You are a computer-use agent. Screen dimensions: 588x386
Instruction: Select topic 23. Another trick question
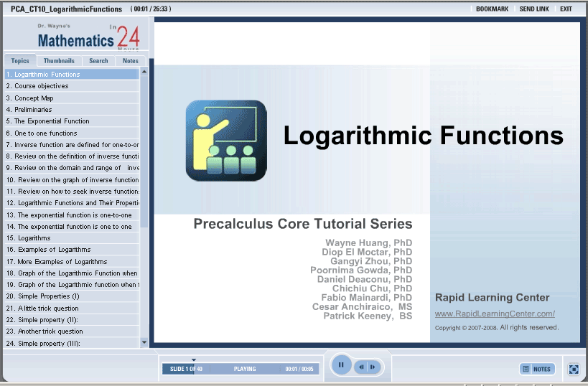pyautogui.click(x=72, y=331)
